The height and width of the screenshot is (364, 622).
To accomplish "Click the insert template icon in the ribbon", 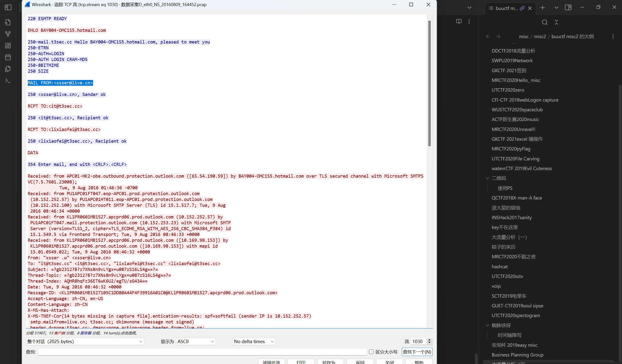I will (8, 69).
